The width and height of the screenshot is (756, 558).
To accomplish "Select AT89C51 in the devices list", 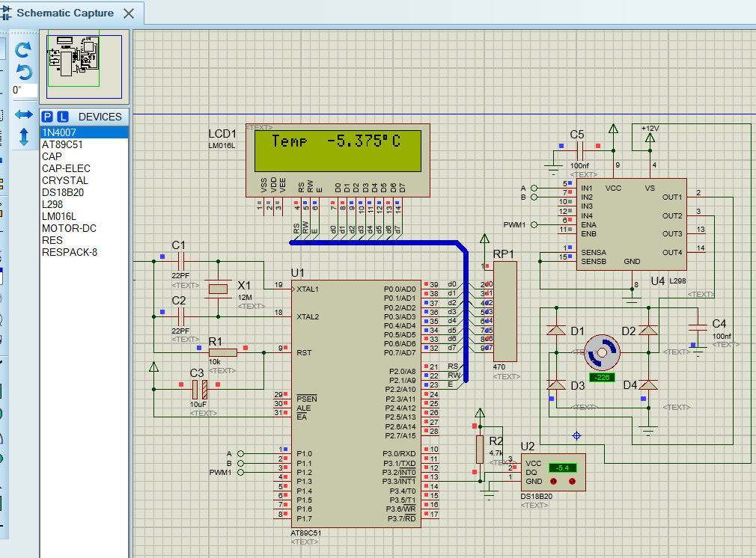I will [x=62, y=144].
